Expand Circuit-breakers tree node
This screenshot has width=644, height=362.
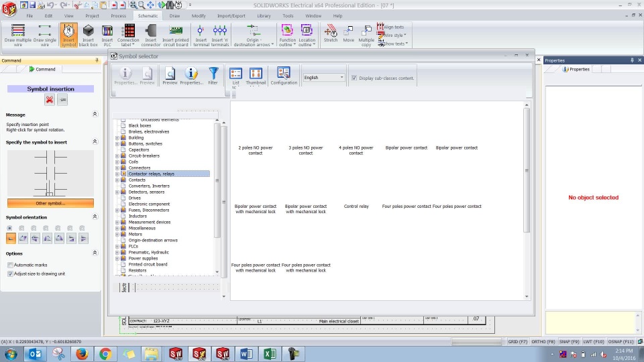point(117,156)
